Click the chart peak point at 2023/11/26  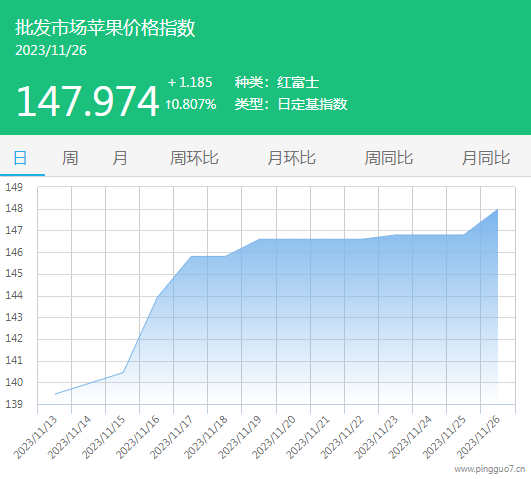click(497, 209)
